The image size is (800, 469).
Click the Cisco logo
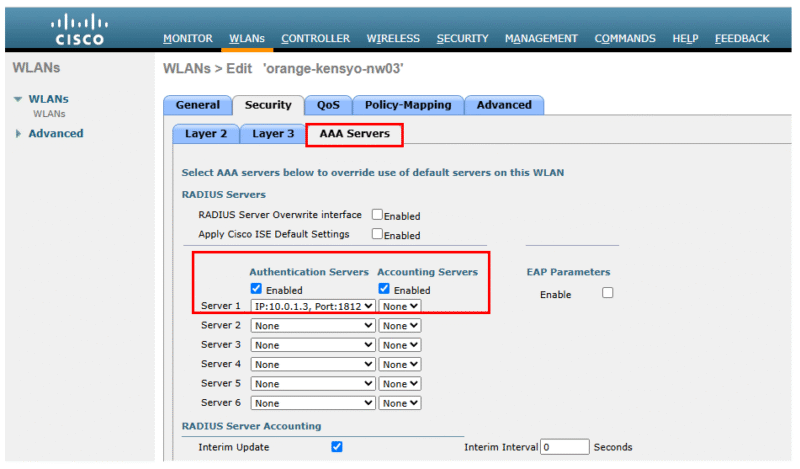[79, 30]
